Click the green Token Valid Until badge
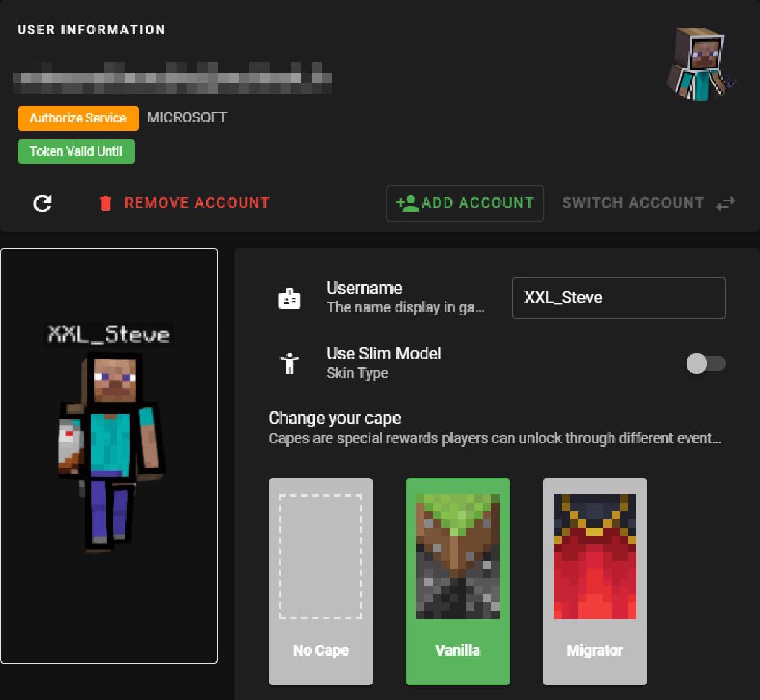The width and height of the screenshot is (760, 700). 76,151
